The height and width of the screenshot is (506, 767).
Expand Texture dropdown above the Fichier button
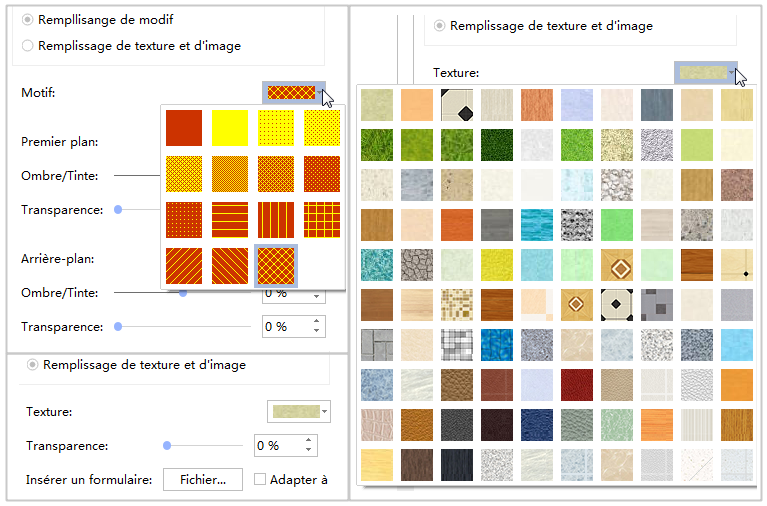(299, 412)
